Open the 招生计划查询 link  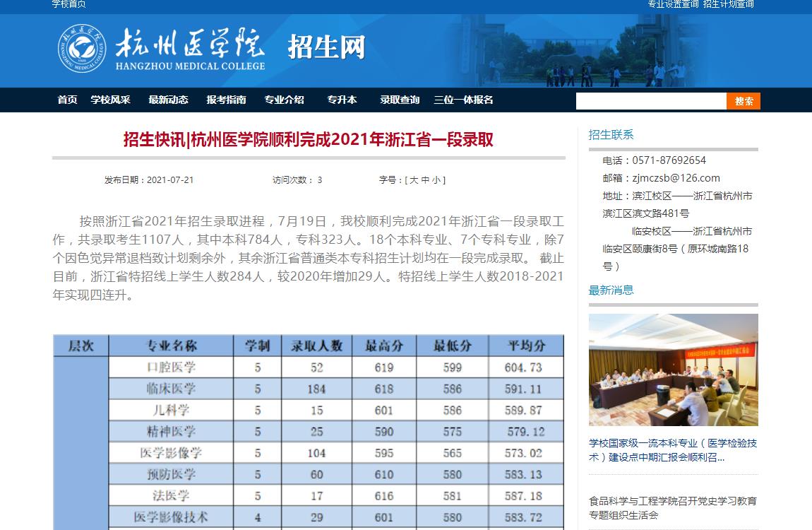[x=728, y=4]
